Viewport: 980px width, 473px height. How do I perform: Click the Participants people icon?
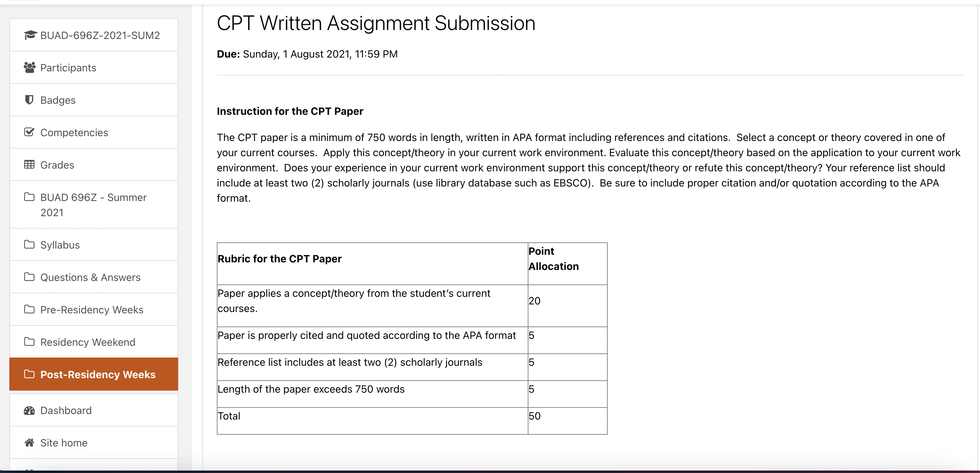pos(29,67)
